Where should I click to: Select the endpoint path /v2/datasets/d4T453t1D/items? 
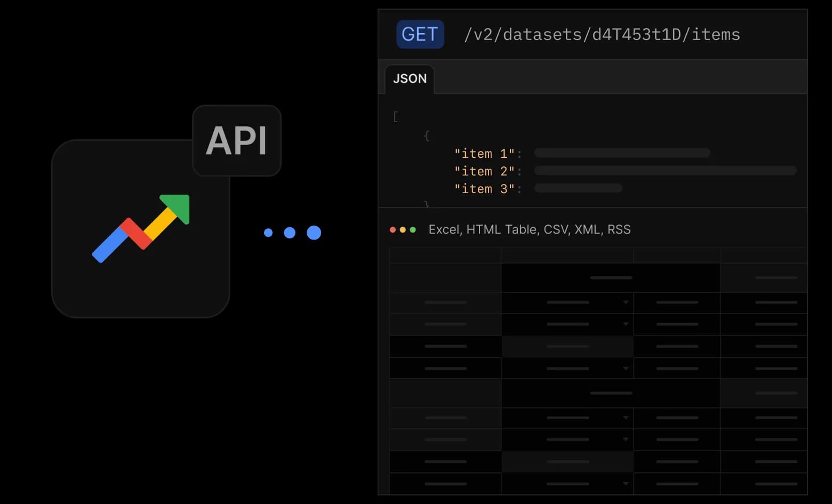coord(602,35)
